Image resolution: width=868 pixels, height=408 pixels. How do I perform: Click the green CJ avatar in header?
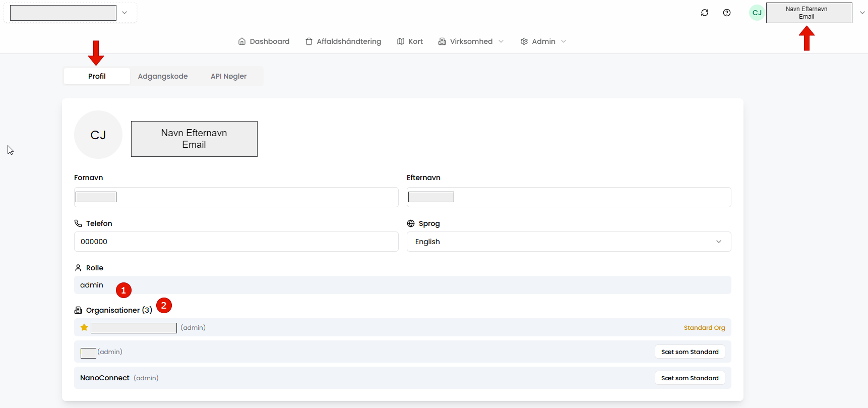[757, 13]
